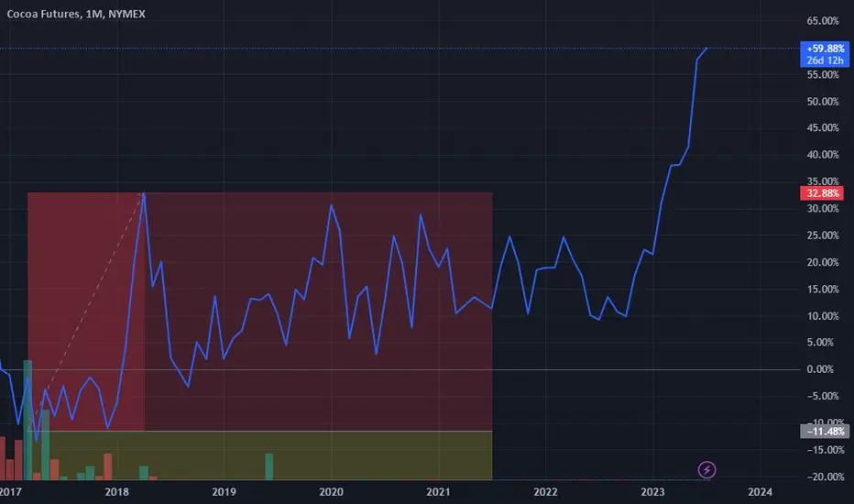Click the -20.00% axis label

click(x=825, y=477)
